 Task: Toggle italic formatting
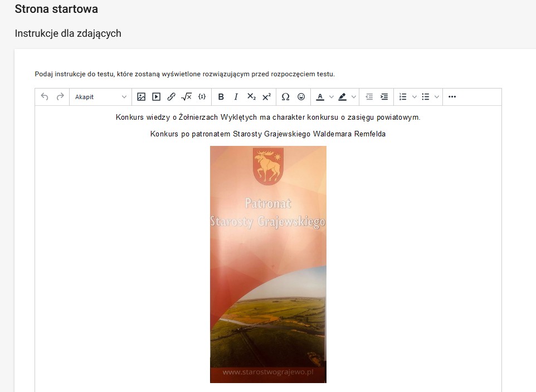coord(236,97)
